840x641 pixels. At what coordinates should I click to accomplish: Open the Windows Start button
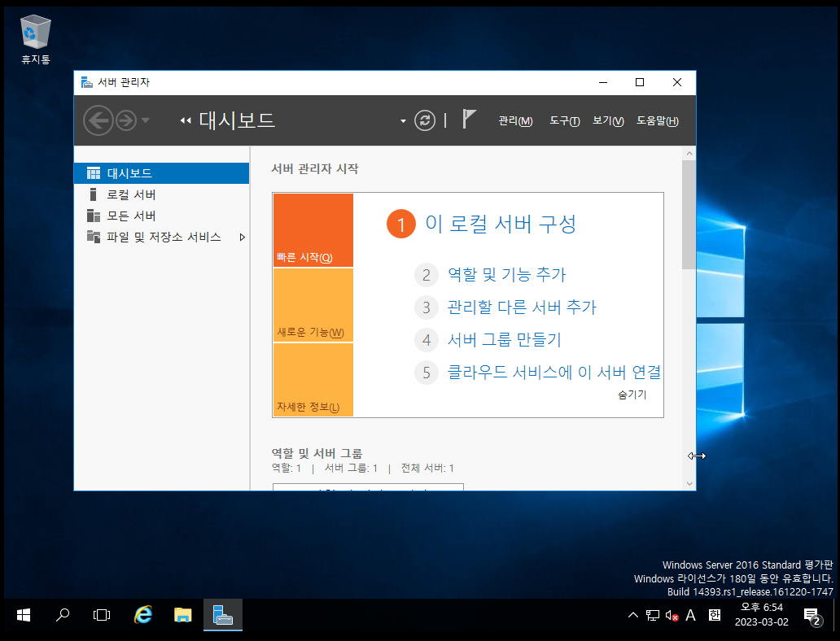click(23, 615)
